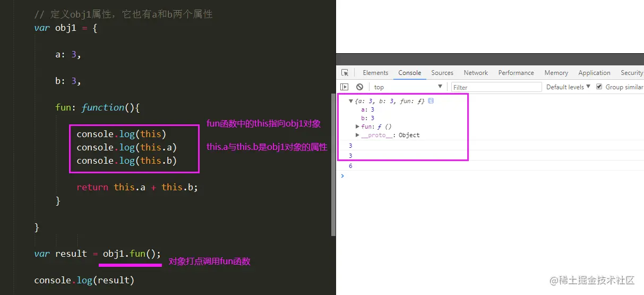This screenshot has width=644, height=295.
Task: Focus the console Filter input field
Action: (496, 87)
